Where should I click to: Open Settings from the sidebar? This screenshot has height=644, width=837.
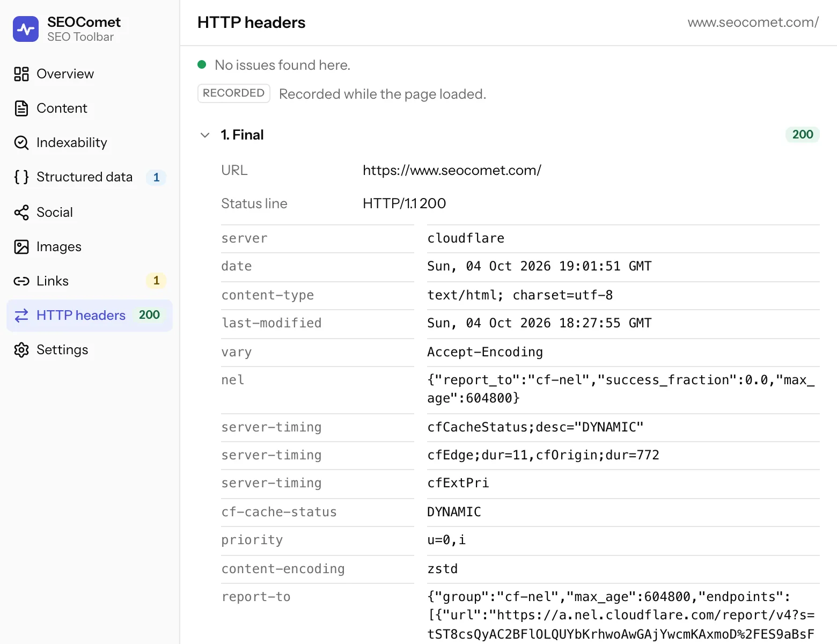(90, 350)
